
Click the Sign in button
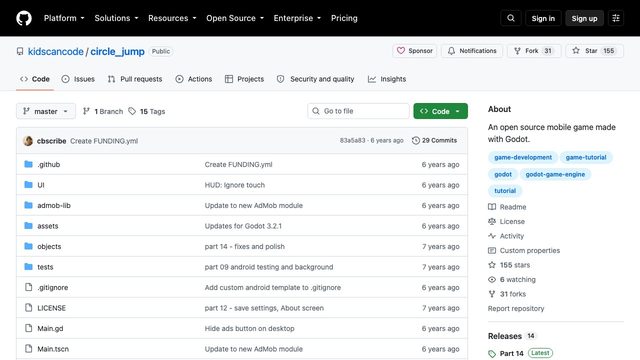[x=543, y=18]
